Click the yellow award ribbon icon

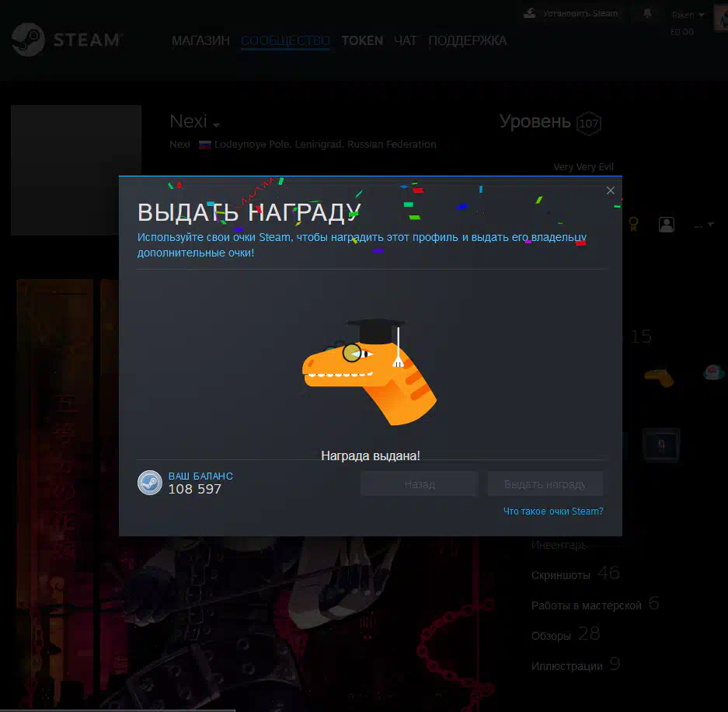tap(633, 225)
